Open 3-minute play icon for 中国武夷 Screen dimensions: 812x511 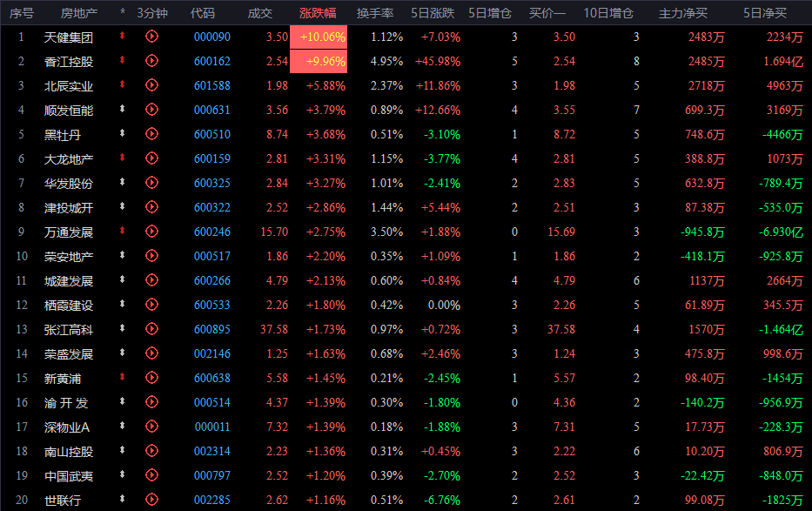tap(151, 474)
